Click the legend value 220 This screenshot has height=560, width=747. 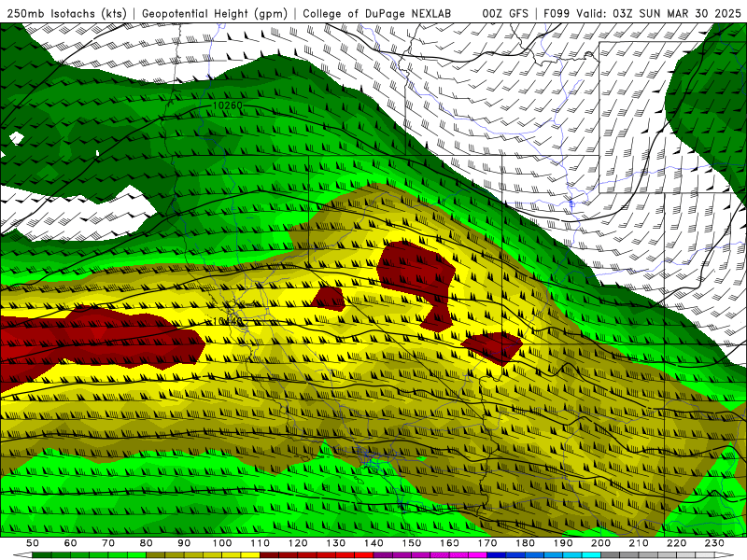tap(676, 543)
